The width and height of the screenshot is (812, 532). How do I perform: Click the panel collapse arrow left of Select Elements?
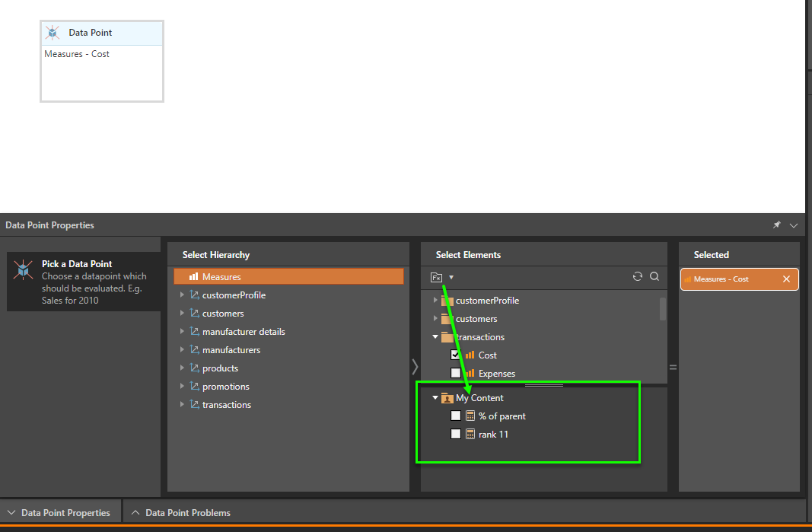tap(415, 367)
